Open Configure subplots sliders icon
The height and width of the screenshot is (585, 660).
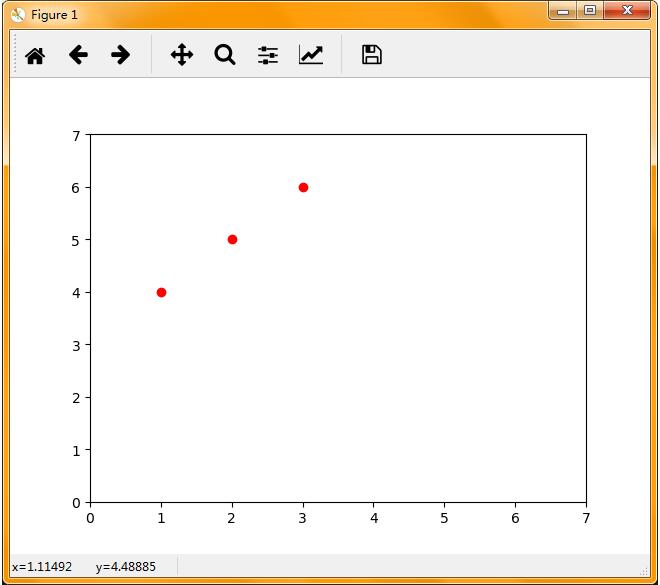(x=268, y=55)
